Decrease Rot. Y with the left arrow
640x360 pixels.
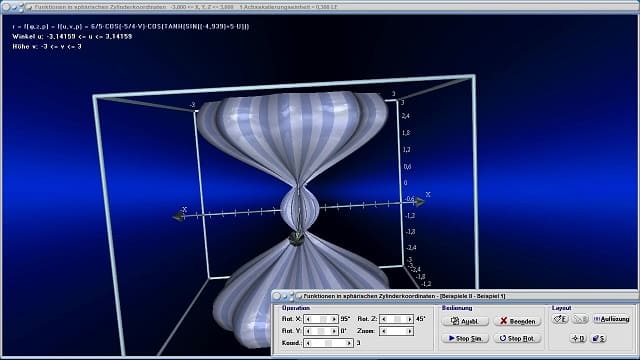(308, 331)
